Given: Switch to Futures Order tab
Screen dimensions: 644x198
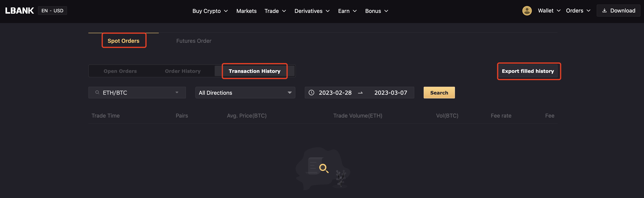Looking at the screenshot, I should point(194,41).
